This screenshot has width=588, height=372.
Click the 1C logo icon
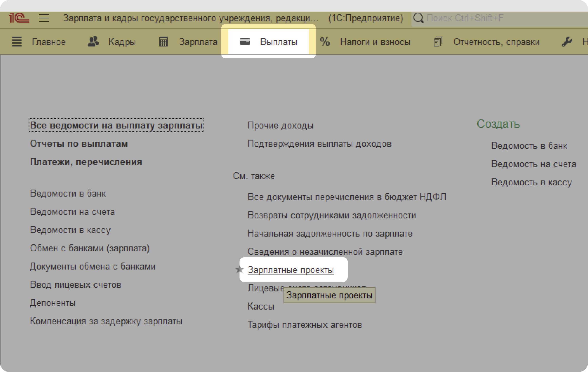click(19, 18)
